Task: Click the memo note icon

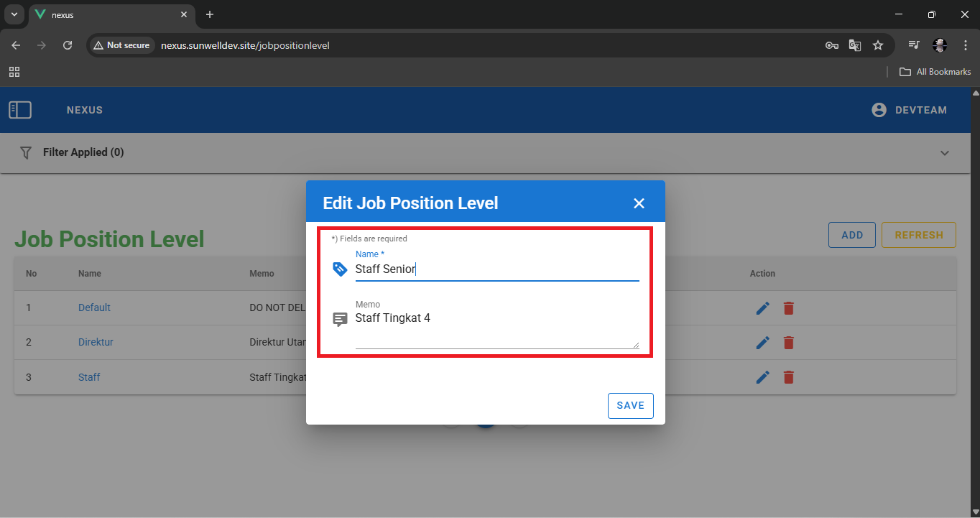Action: pyautogui.click(x=341, y=319)
